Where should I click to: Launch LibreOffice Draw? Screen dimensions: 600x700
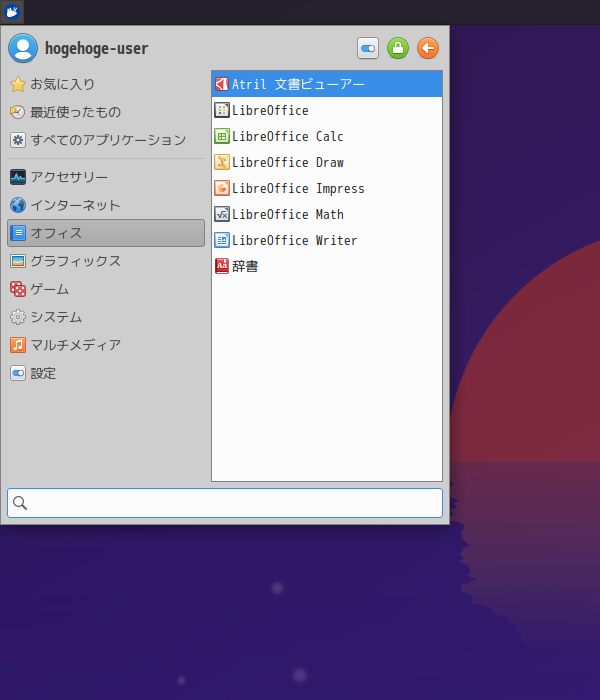point(327,162)
